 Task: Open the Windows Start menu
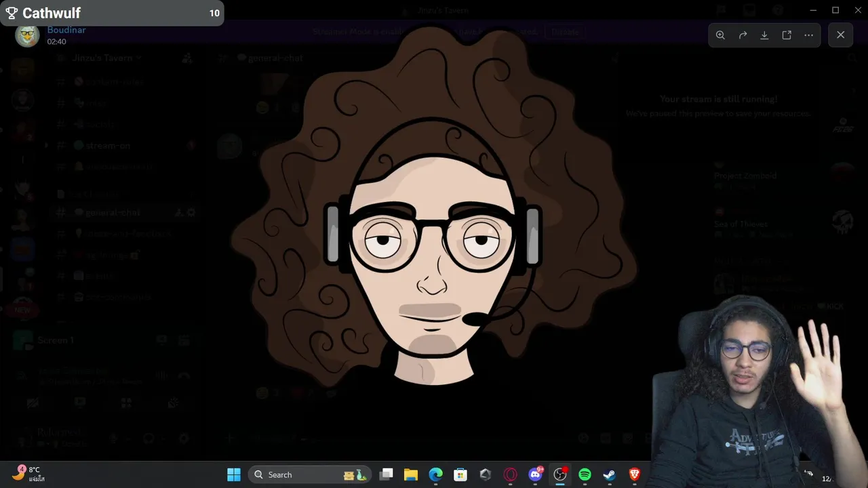[234, 474]
